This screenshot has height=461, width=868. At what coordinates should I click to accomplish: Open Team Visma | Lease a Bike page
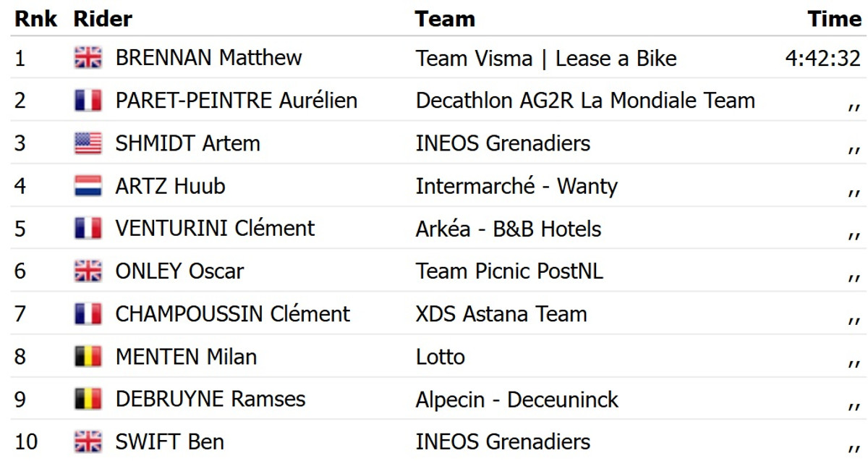(x=546, y=58)
